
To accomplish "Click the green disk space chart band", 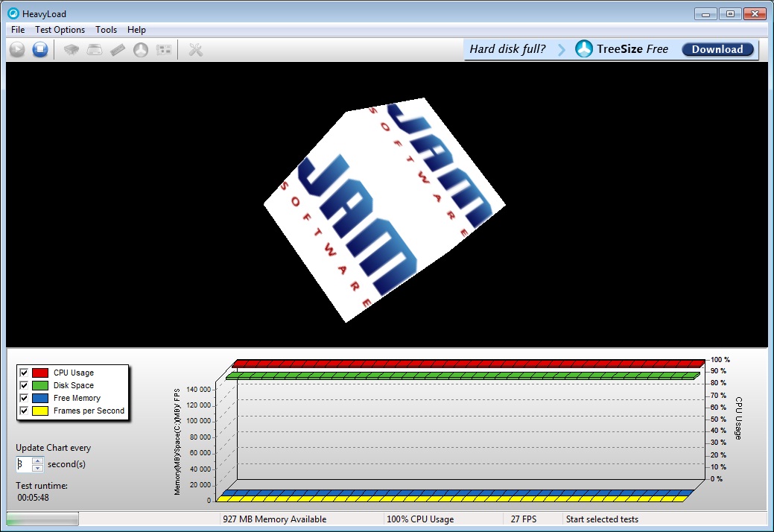I will (463, 376).
